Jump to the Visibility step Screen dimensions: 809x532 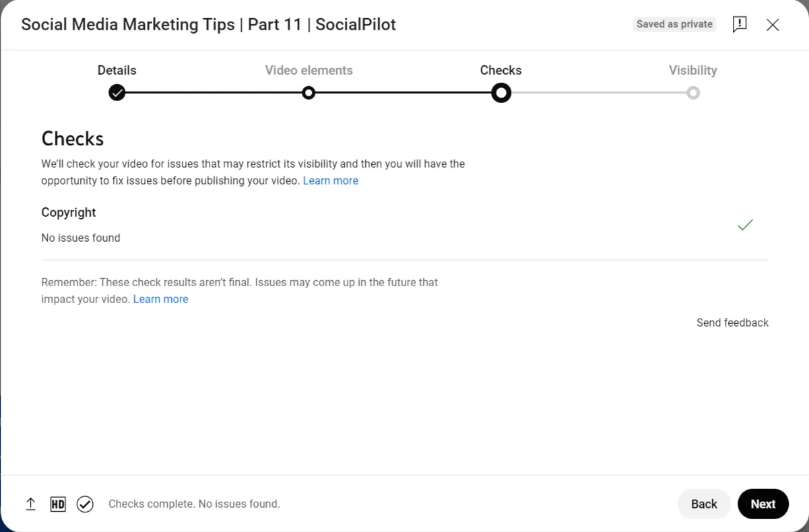tap(692, 70)
